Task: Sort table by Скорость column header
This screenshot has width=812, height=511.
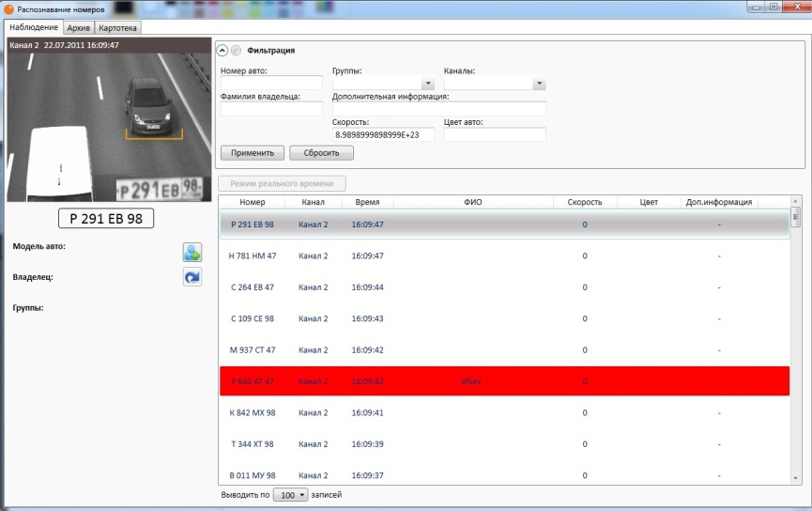Action: (585, 202)
